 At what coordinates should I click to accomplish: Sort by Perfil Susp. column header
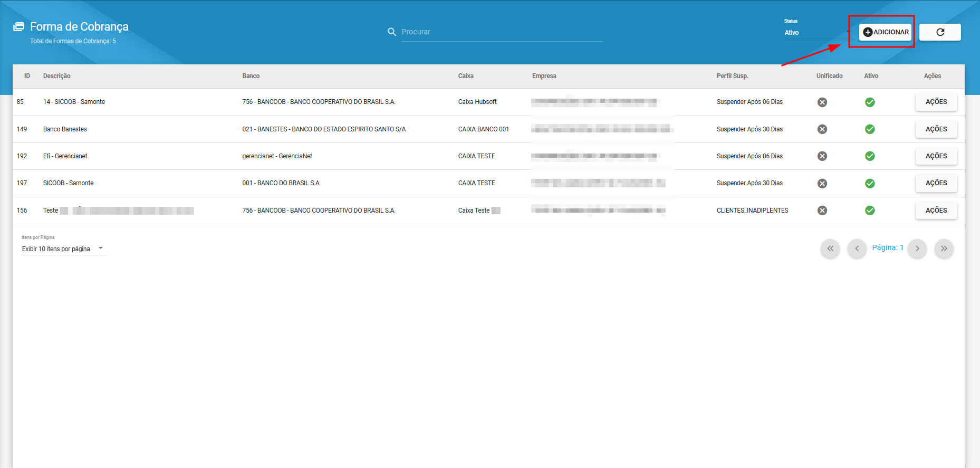pyautogui.click(x=732, y=76)
